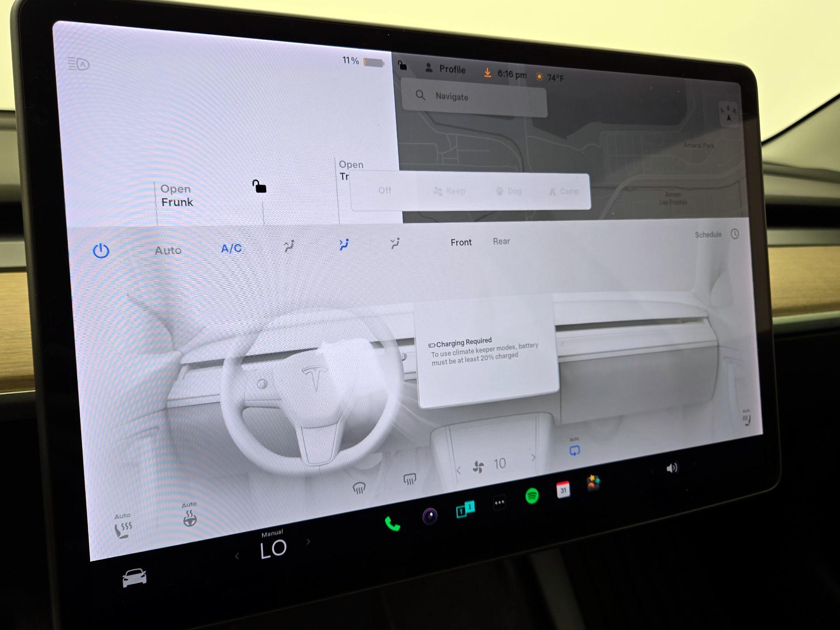Set climate keeper to Off

pos(385,190)
